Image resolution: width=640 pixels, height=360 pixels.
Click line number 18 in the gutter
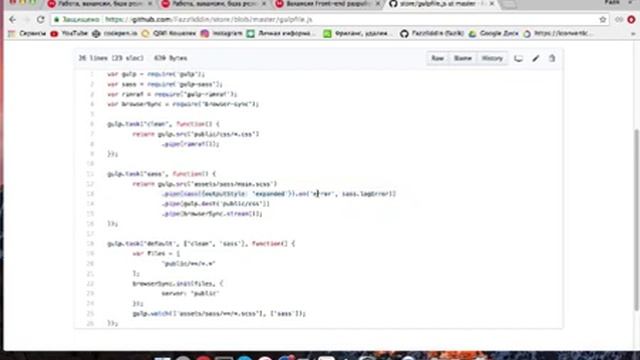point(90,244)
